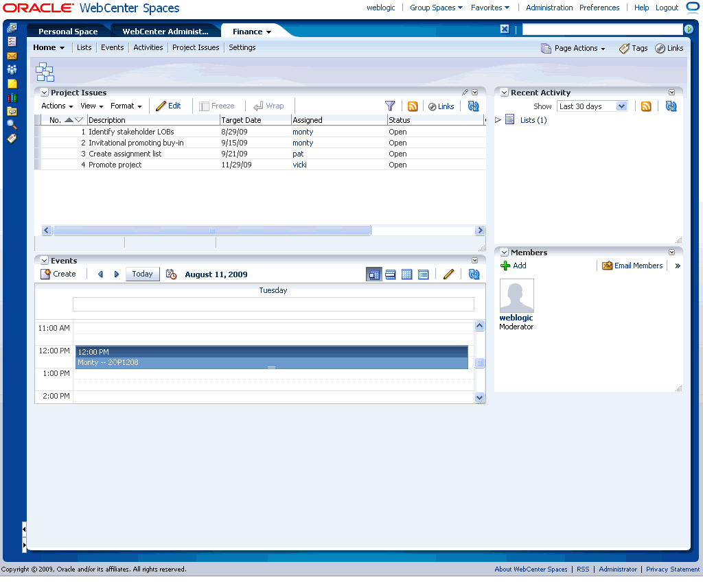Collapse the Events panel
Screen dimensions: 703x588
(45, 261)
